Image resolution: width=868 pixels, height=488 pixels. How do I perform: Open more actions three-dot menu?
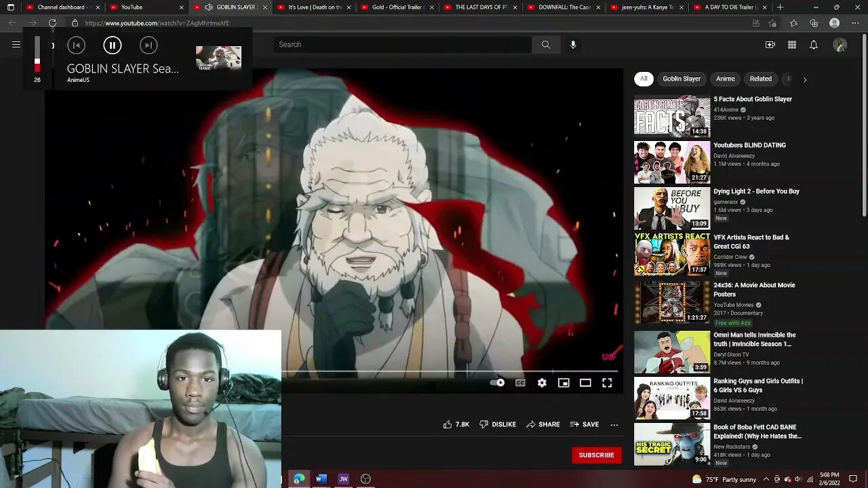[614, 425]
